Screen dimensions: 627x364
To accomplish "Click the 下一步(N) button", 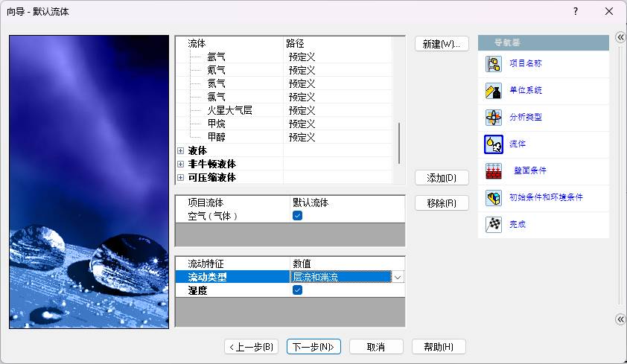I will (315, 347).
